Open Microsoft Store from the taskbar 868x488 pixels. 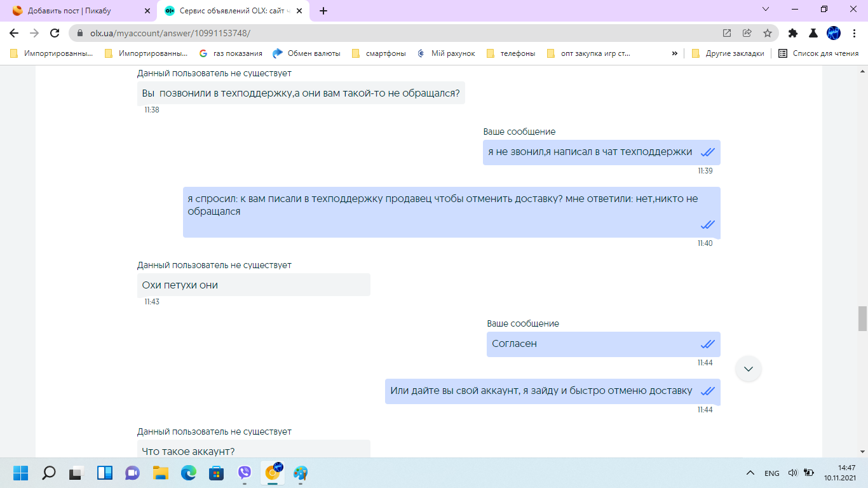coord(217,473)
